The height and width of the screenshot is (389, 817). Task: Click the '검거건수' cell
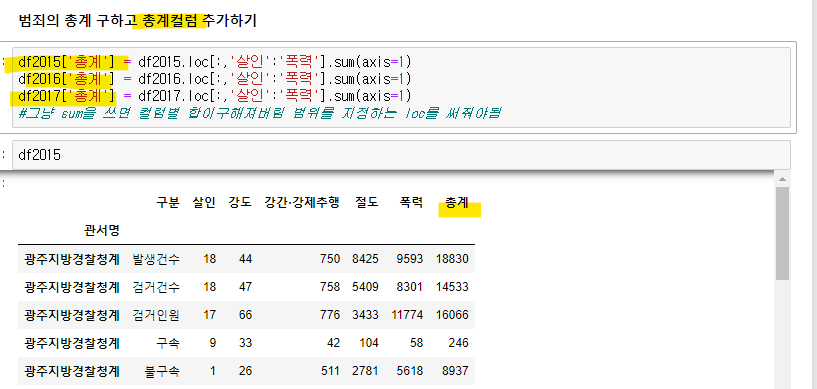(156, 287)
